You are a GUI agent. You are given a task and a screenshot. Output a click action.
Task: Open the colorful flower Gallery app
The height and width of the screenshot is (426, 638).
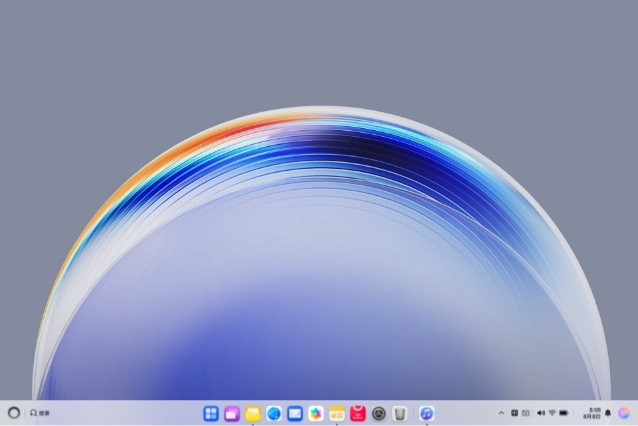pyautogui.click(x=316, y=413)
